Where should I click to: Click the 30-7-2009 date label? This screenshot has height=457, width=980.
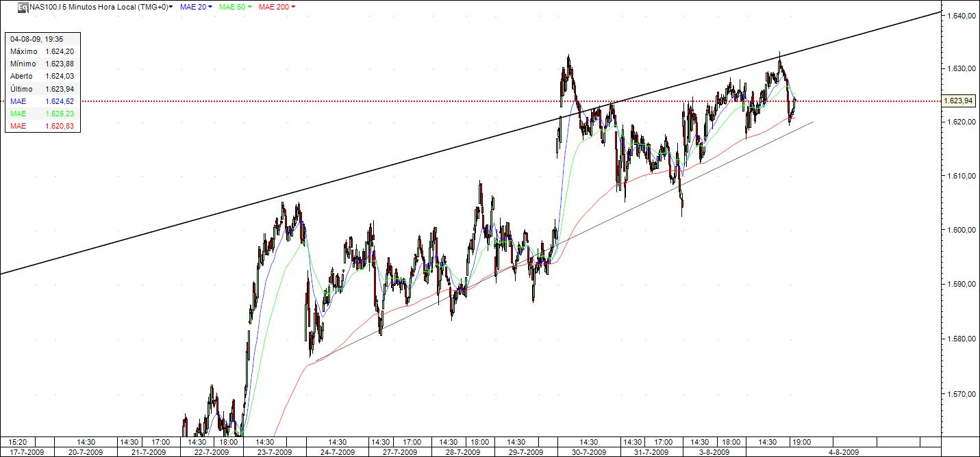coord(588,452)
